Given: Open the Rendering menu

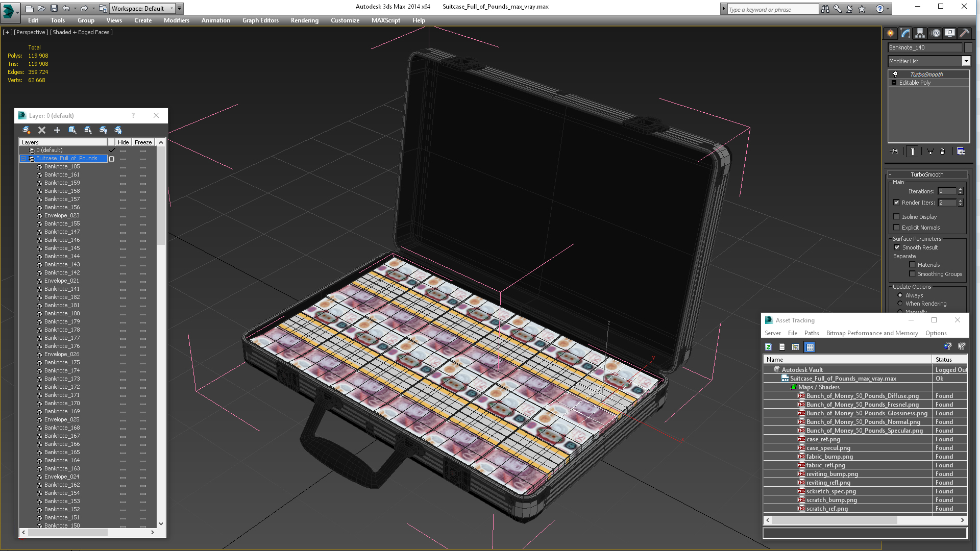Looking at the screenshot, I should pos(305,20).
